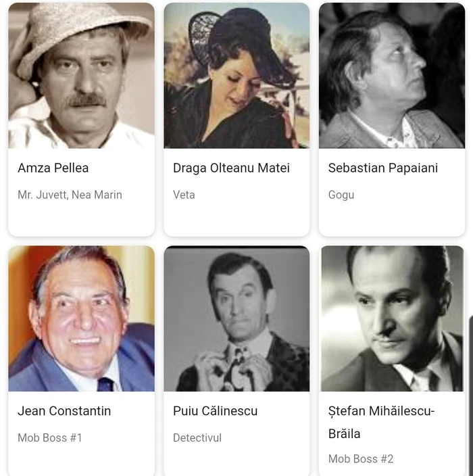The width and height of the screenshot is (473, 476).
Task: Select the Gogu role label
Action: click(341, 195)
